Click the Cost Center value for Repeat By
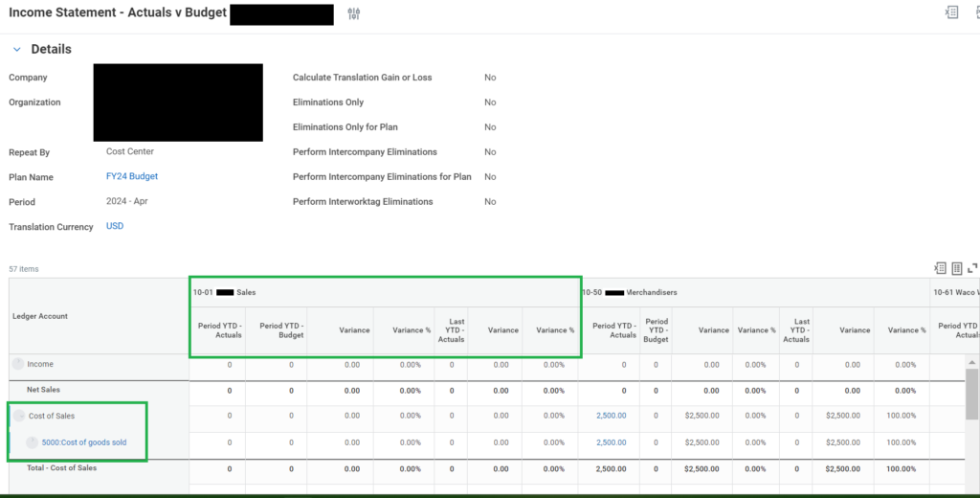This screenshot has height=498, width=980. pyautogui.click(x=130, y=151)
